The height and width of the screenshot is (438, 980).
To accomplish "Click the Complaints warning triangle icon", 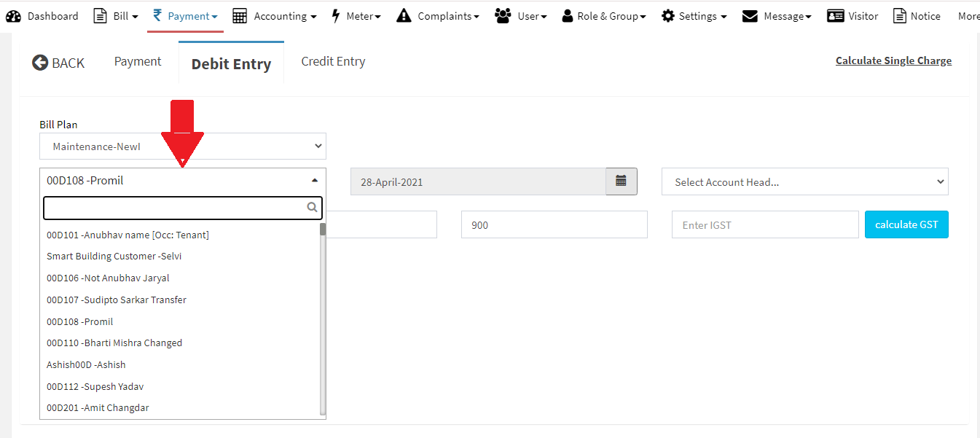I will (x=404, y=16).
